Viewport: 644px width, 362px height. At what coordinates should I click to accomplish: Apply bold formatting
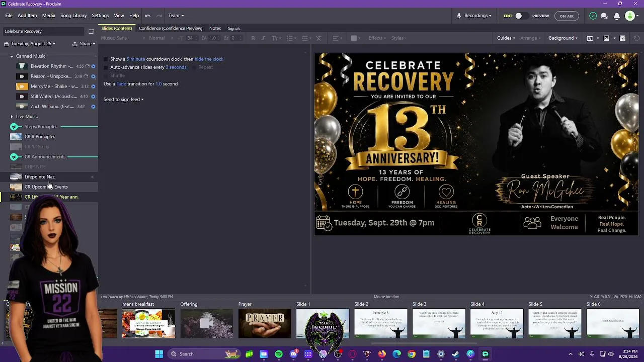(x=253, y=38)
